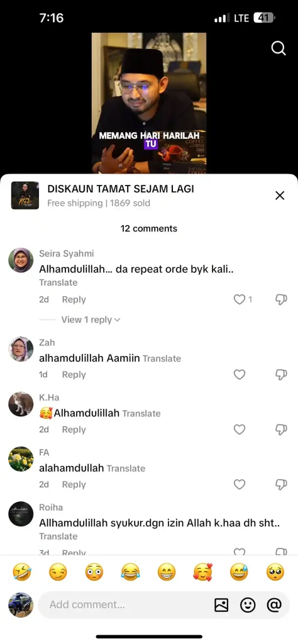Viewport: 298px width, 644px height.
Task: Reply to Zah's comment
Action: (74, 375)
